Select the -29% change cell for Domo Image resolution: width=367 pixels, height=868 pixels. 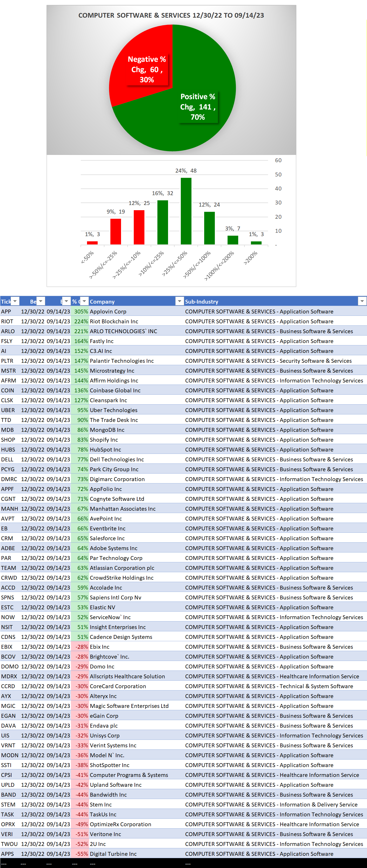pos(80,666)
